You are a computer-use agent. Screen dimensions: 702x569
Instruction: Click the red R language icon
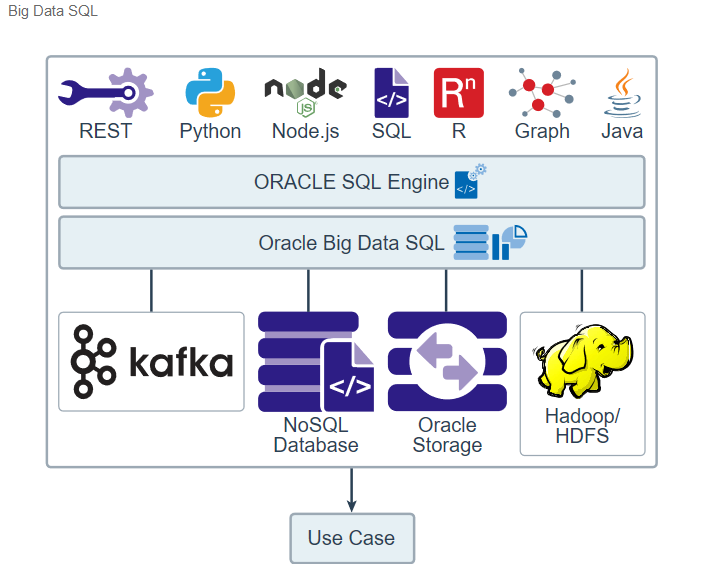pyautogui.click(x=459, y=93)
